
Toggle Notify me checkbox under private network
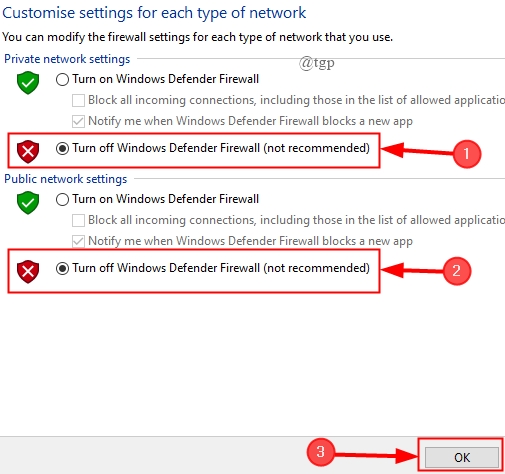pyautogui.click(x=78, y=121)
